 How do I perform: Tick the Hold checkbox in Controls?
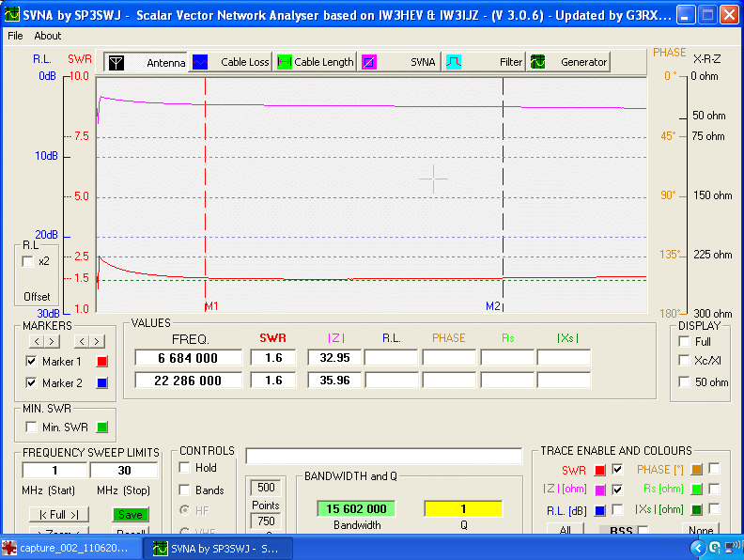(185, 467)
